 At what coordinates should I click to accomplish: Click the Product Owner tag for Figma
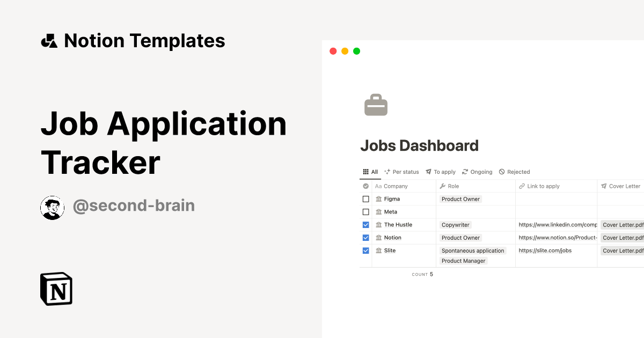pyautogui.click(x=460, y=199)
